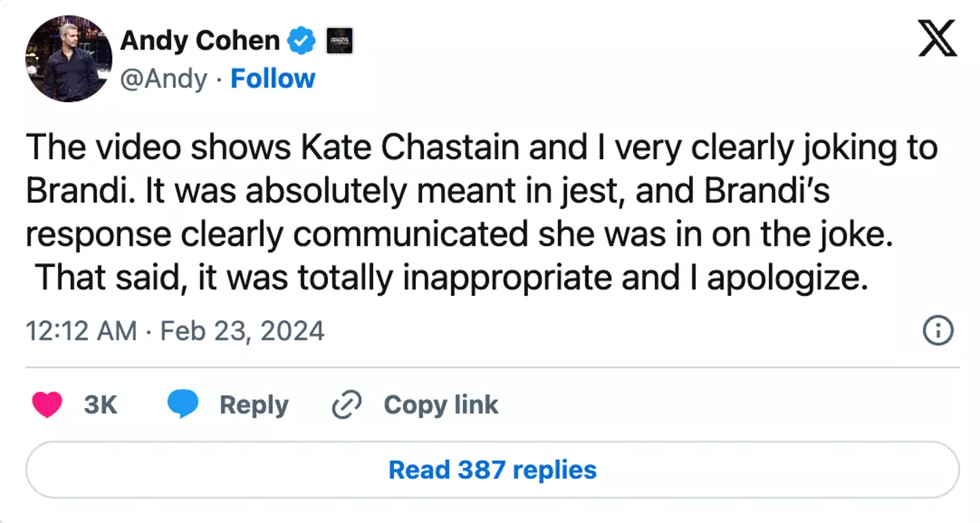
Task: Follow @Andy by clicking Follow
Action: point(272,79)
